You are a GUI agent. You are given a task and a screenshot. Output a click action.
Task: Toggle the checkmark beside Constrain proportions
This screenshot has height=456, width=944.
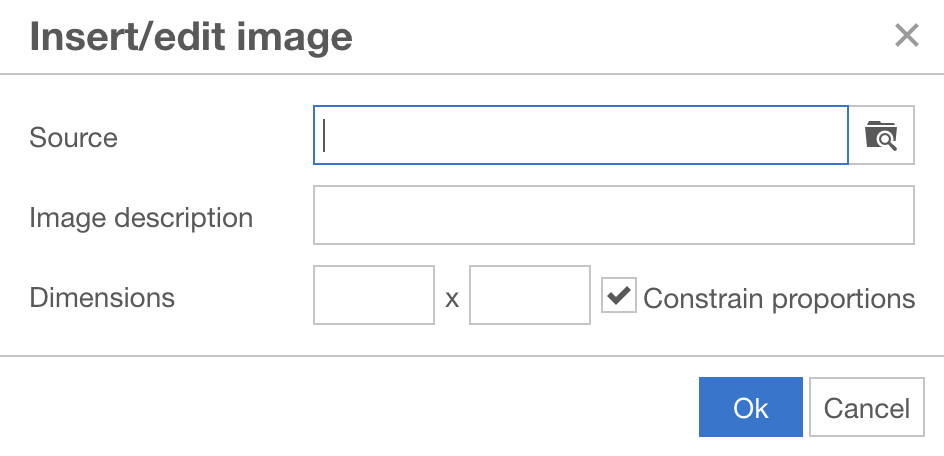click(619, 295)
